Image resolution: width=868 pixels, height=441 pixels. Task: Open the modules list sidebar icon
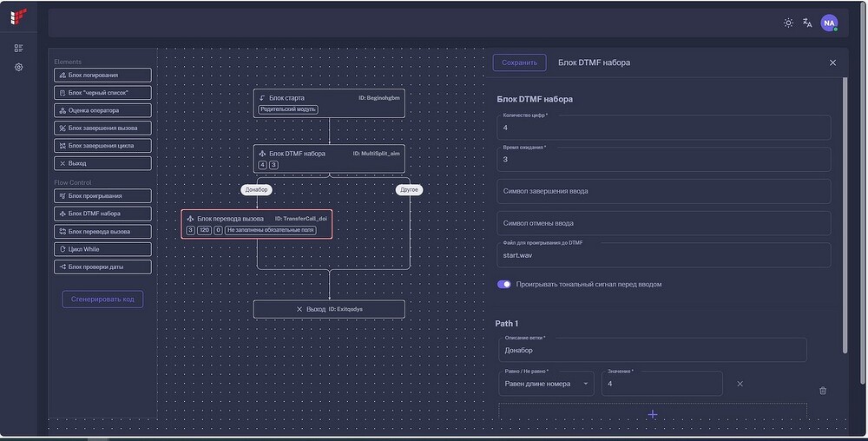[19, 49]
